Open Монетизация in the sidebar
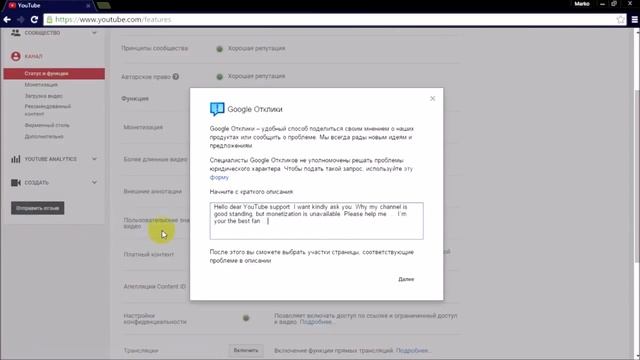Image resolution: width=640 pixels, height=360 pixels. tap(41, 85)
